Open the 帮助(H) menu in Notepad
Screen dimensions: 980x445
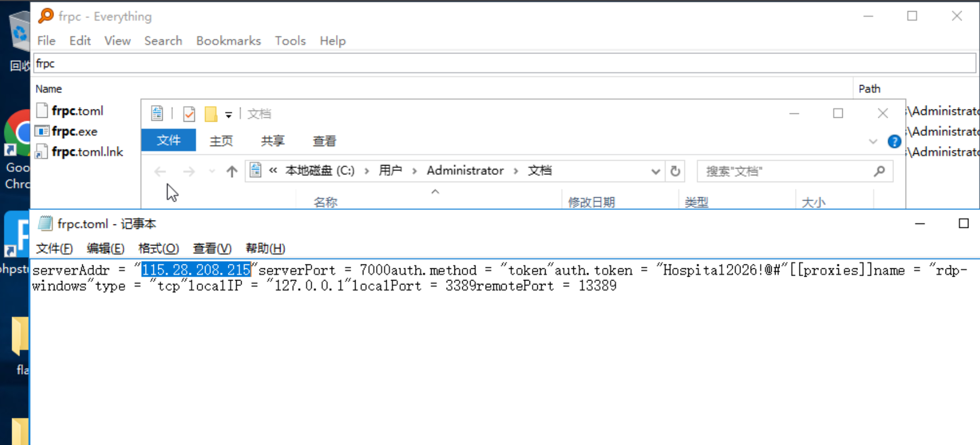(265, 248)
